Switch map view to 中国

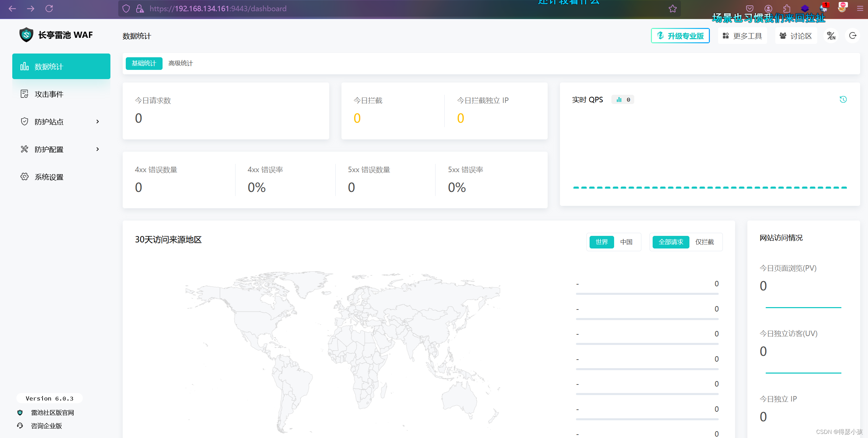(626, 242)
